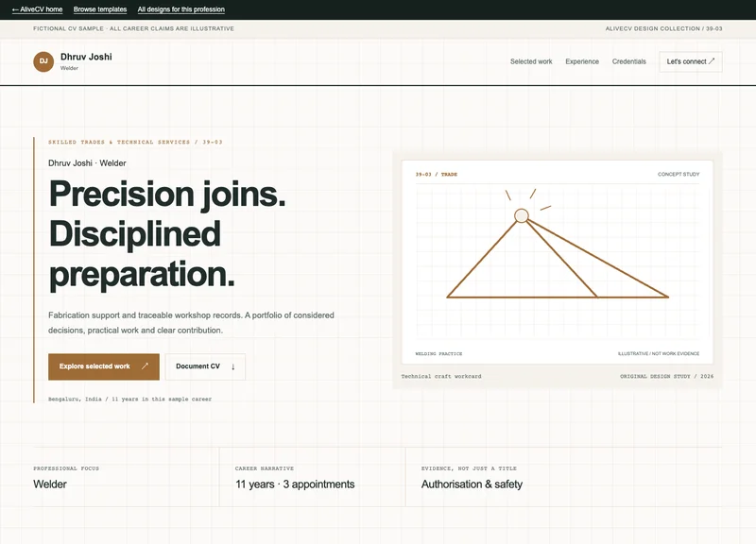
Task: Navigate to Experience section
Action: (x=582, y=61)
